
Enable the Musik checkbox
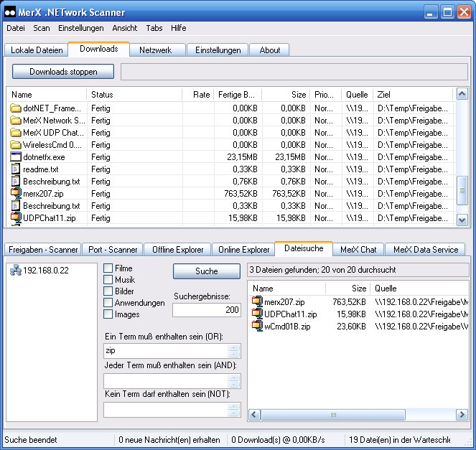pyautogui.click(x=108, y=279)
